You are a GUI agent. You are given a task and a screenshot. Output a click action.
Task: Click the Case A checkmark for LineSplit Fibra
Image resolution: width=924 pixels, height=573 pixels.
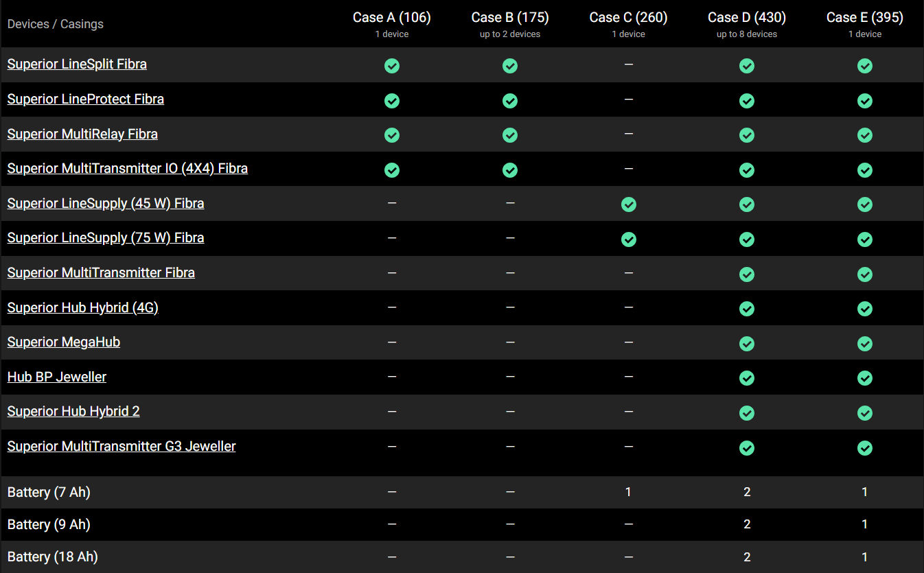point(392,66)
